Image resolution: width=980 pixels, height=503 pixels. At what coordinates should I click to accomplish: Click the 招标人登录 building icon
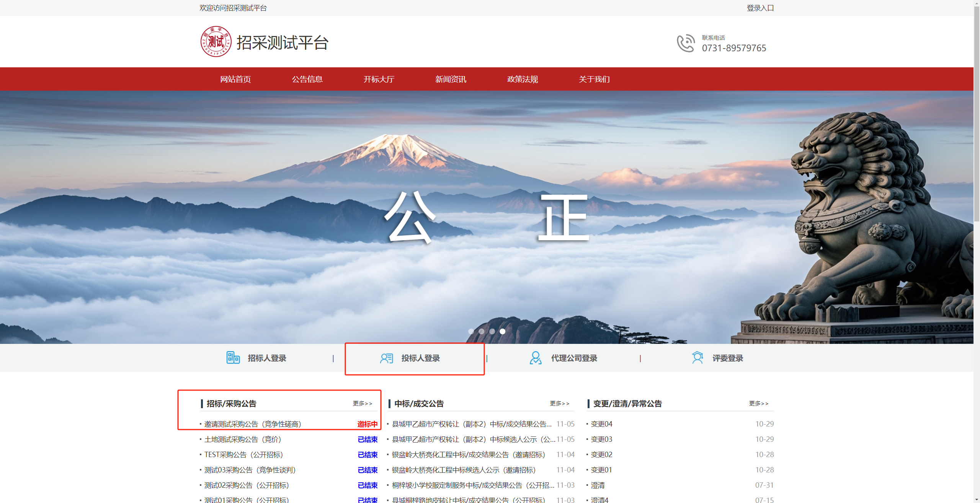pyautogui.click(x=233, y=358)
